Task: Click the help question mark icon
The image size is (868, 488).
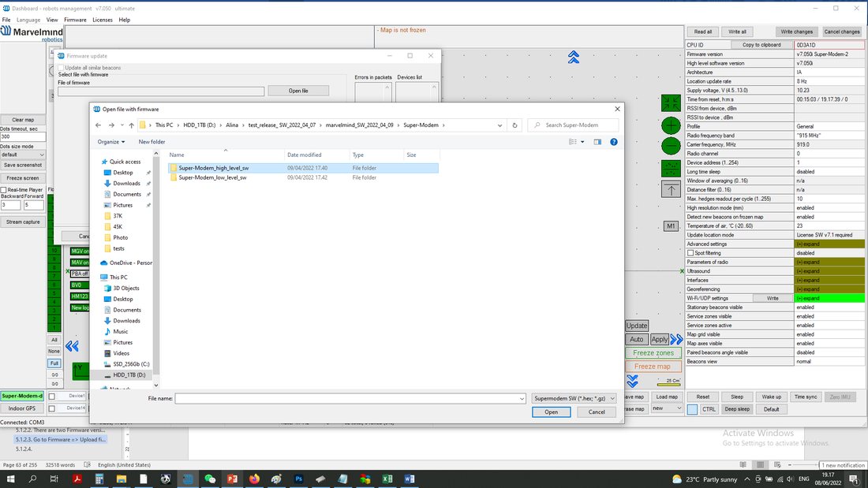Action: (614, 142)
